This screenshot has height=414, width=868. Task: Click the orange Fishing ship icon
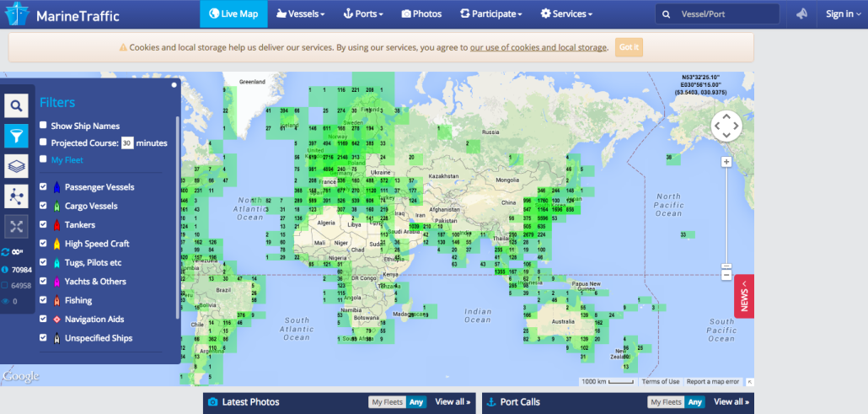56,300
